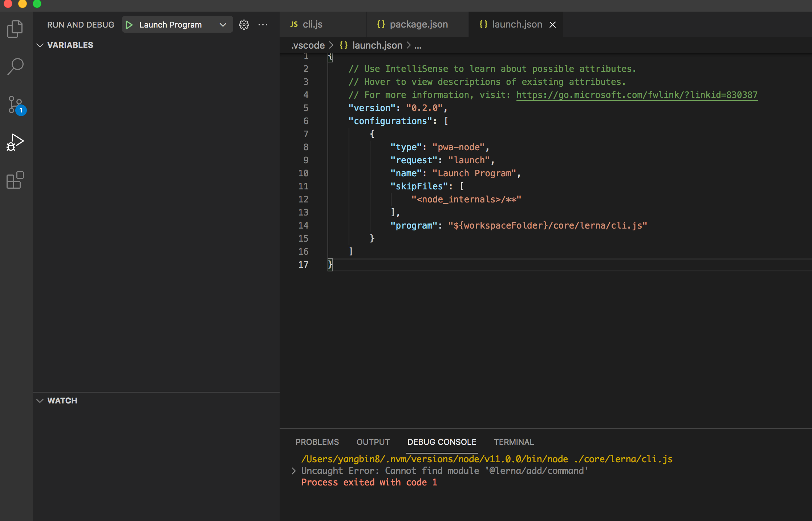The height and width of the screenshot is (521, 812).
Task: Click the macOS green zoom window button
Action: [x=37, y=4]
